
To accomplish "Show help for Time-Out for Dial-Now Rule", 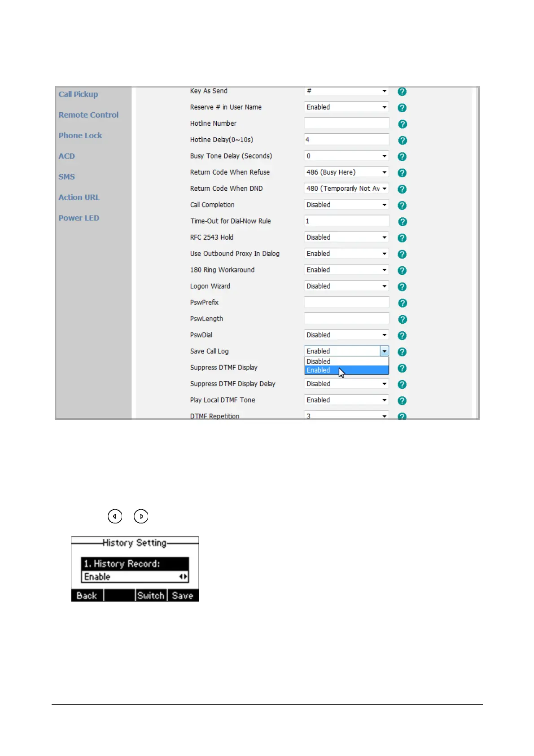I will tap(403, 222).
